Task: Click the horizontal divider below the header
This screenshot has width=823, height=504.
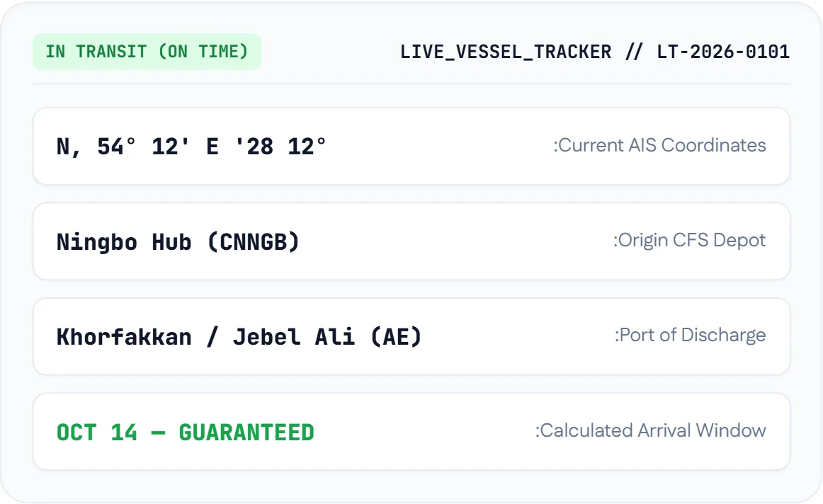Action: (412, 84)
